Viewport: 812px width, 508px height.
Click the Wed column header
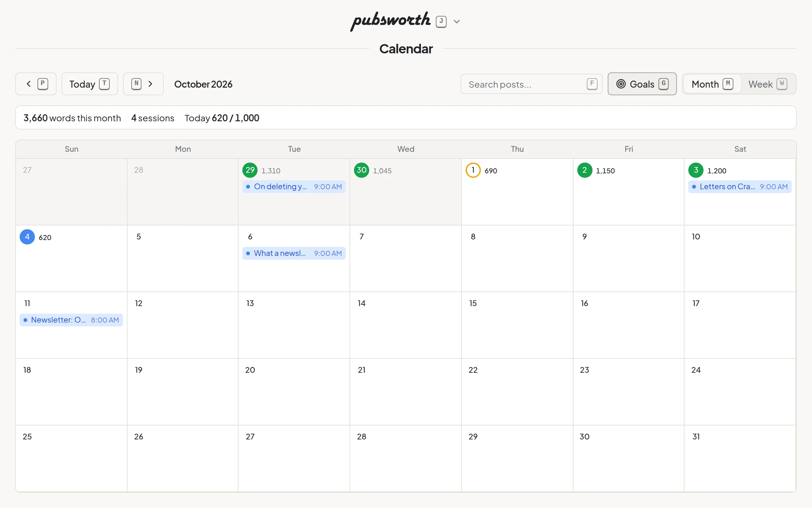406,149
